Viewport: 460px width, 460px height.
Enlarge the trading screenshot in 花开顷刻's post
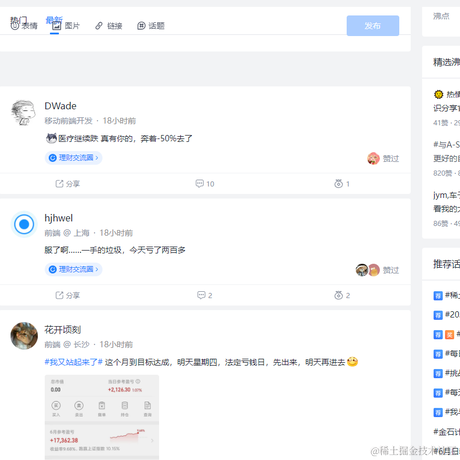102,417
